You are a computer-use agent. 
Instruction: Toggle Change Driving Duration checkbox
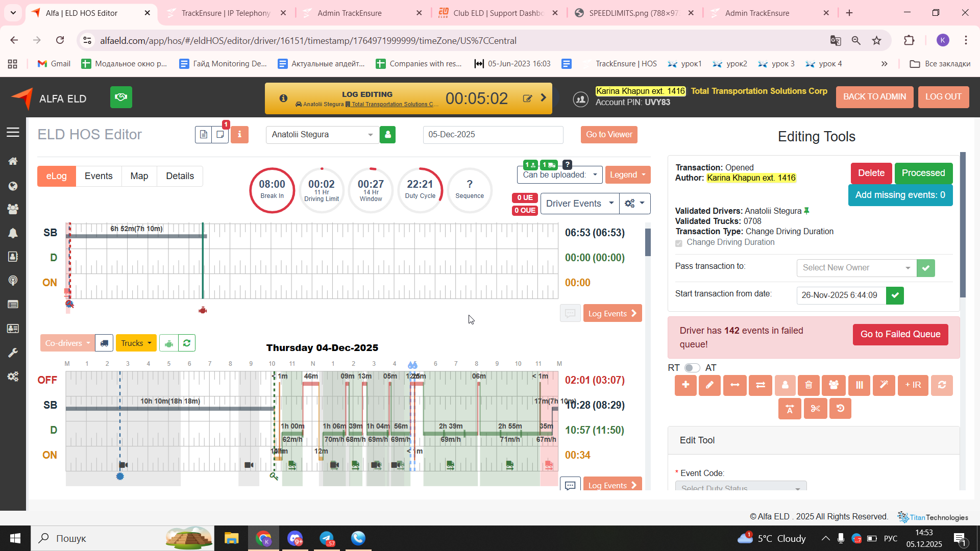[679, 243]
